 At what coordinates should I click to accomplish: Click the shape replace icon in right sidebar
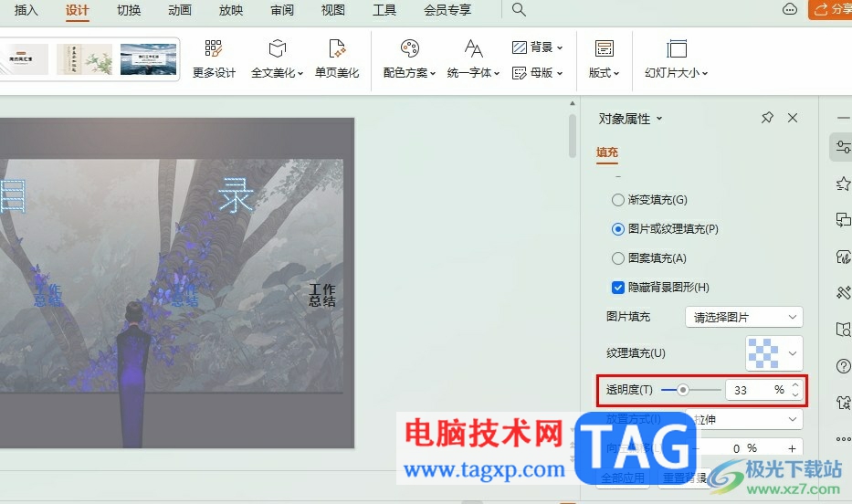(843, 219)
